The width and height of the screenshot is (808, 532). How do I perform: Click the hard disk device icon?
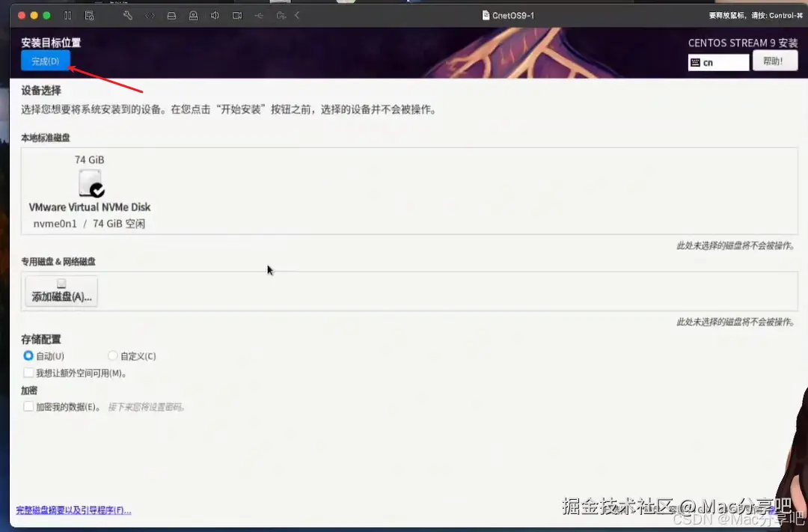[x=172, y=15]
